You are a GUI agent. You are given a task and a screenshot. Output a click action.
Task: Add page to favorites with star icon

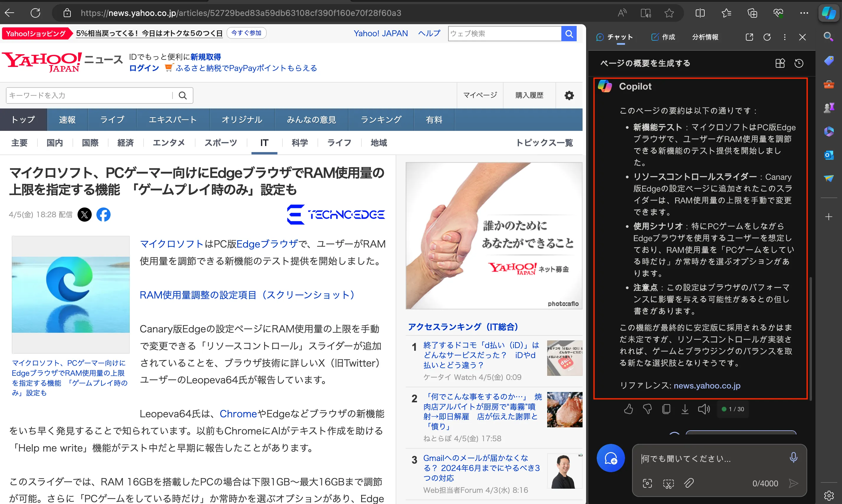tap(669, 13)
